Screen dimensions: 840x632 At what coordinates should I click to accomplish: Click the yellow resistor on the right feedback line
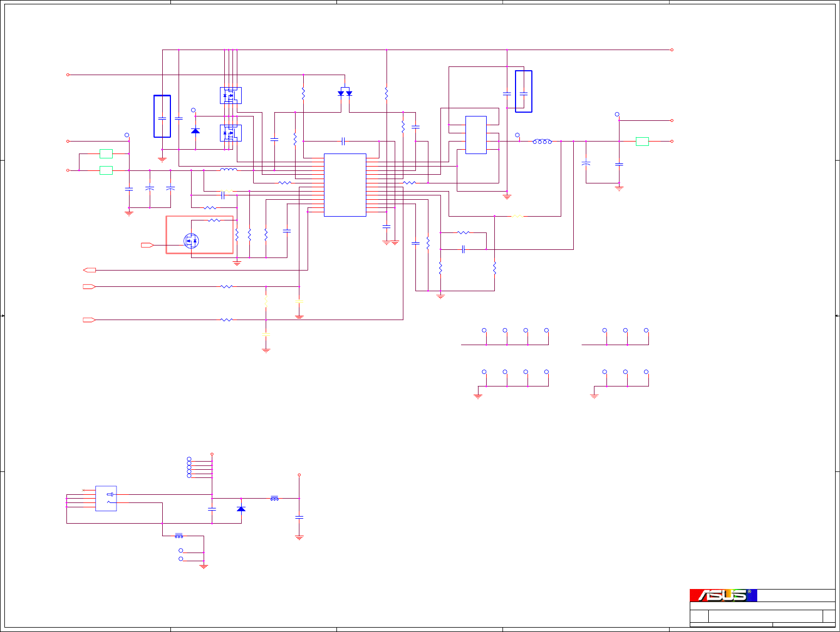pos(518,216)
